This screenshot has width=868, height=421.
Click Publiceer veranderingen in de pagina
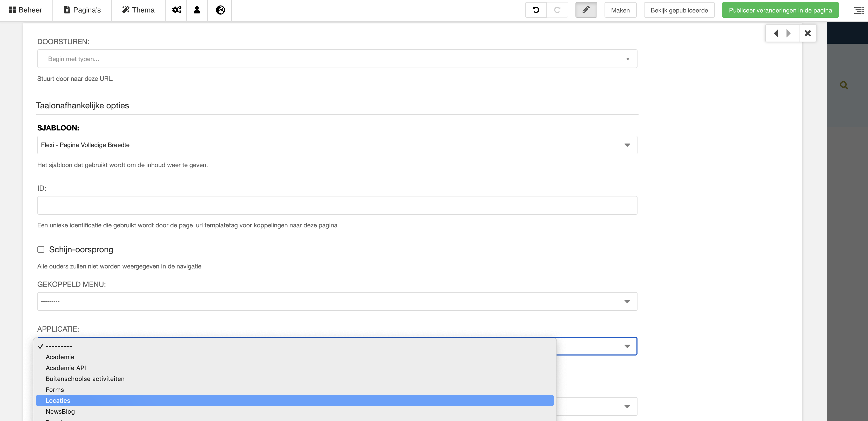click(780, 10)
